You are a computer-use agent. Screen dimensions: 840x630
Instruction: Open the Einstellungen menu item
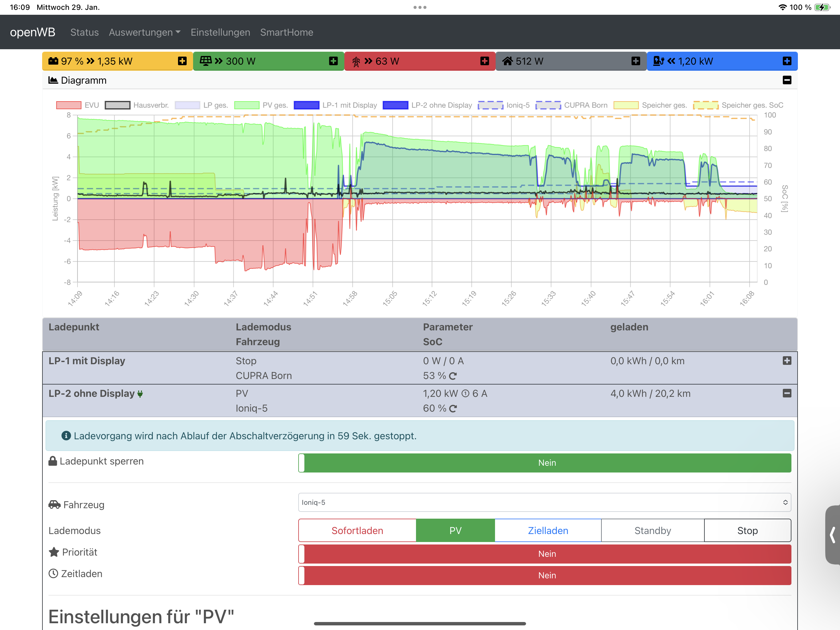220,32
